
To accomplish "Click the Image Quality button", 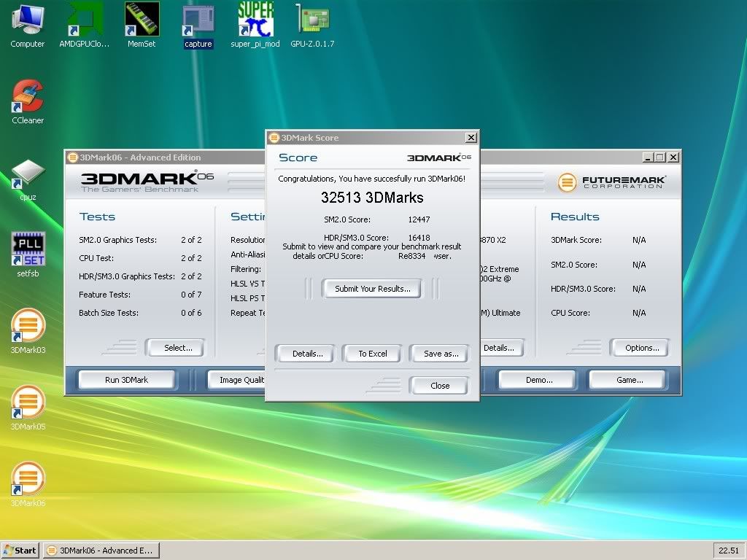I will (x=237, y=379).
